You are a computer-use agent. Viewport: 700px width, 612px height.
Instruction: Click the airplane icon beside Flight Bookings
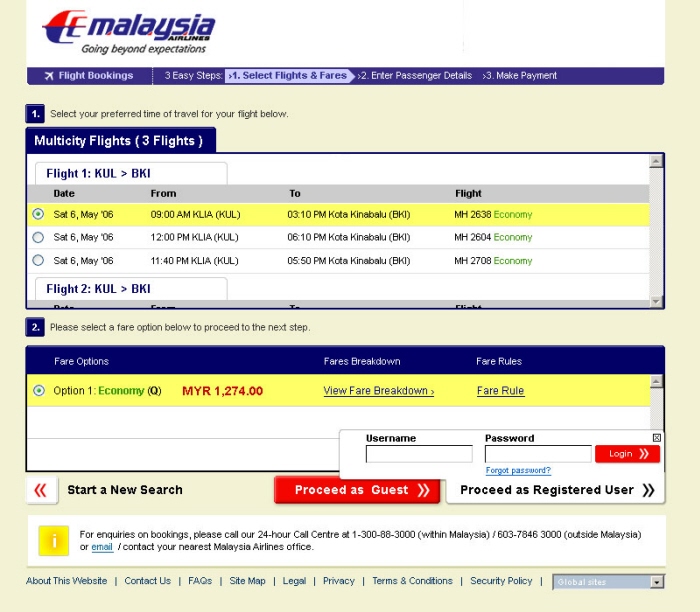[x=49, y=76]
